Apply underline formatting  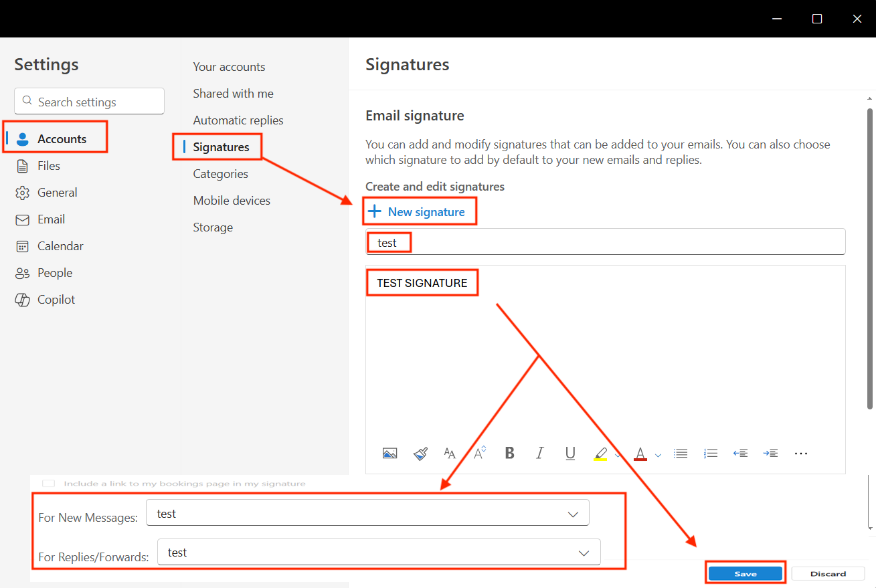click(x=570, y=453)
